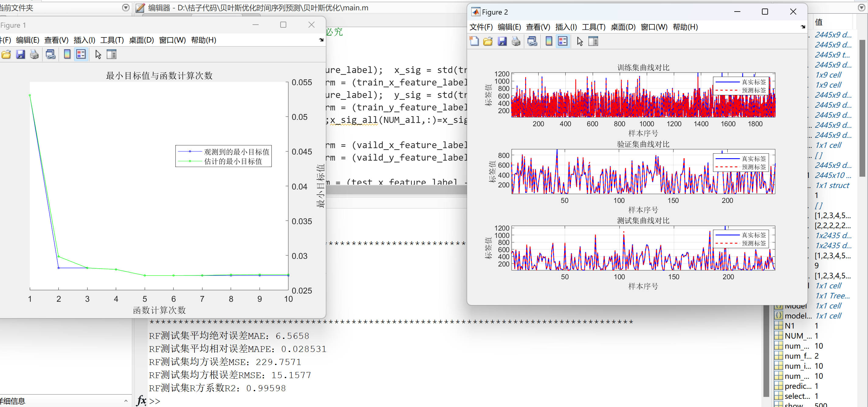Click New Figure icon in Figure 2
868x407 pixels.
474,41
